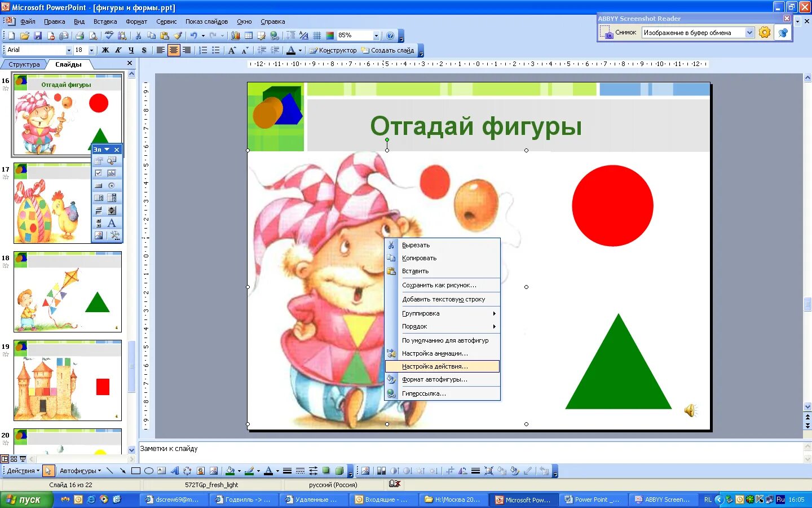Click the Open folder icon
This screenshot has height=508, width=812.
tap(25, 36)
